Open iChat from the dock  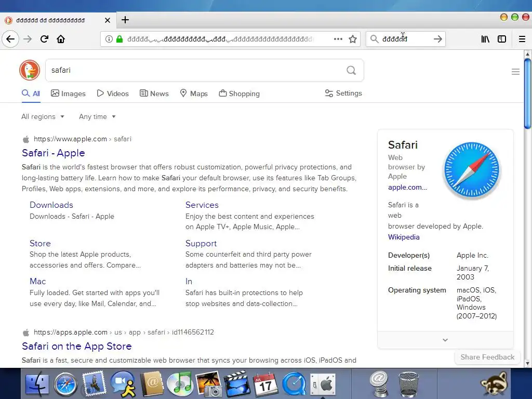(123, 384)
